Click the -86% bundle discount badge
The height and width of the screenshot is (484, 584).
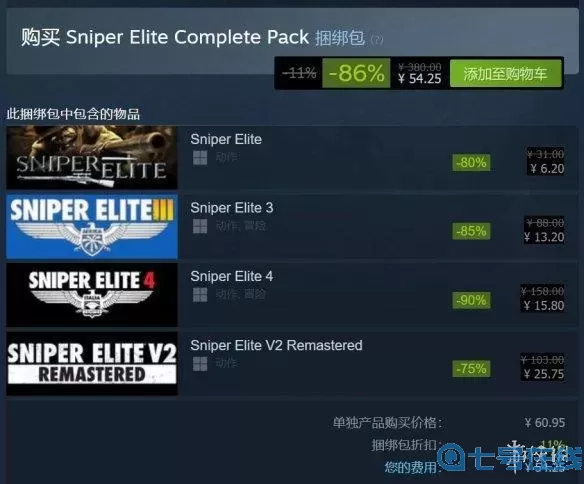tap(356, 73)
